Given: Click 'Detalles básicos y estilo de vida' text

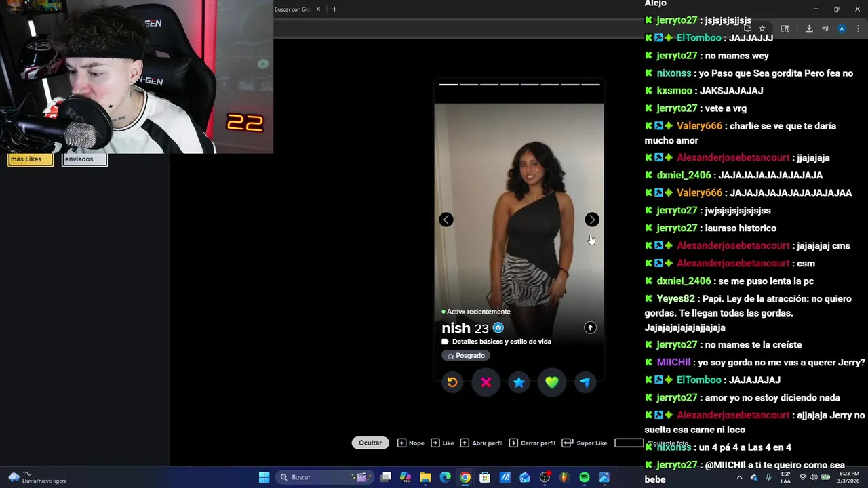Looking at the screenshot, I should (502, 342).
